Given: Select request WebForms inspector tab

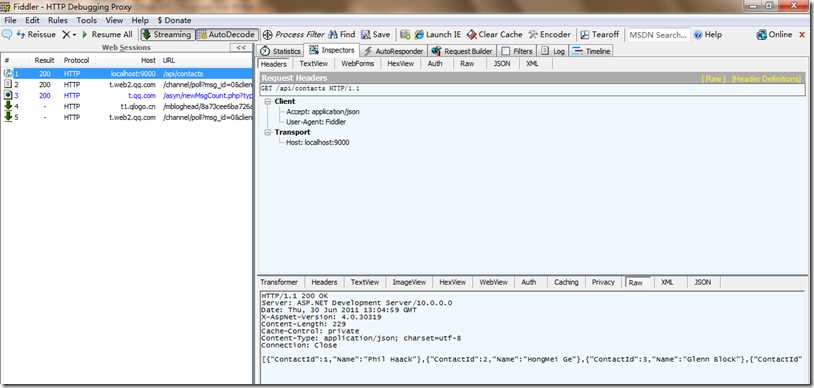Looking at the screenshot, I should (x=358, y=63).
